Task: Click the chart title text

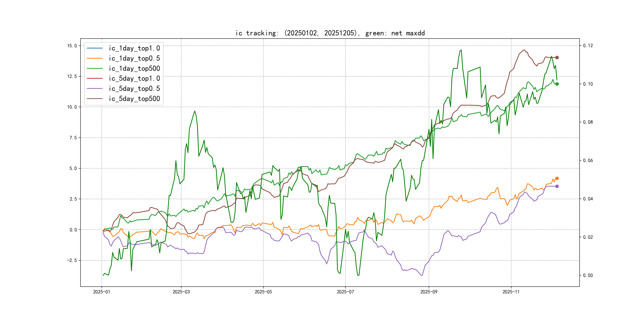Action: point(330,33)
